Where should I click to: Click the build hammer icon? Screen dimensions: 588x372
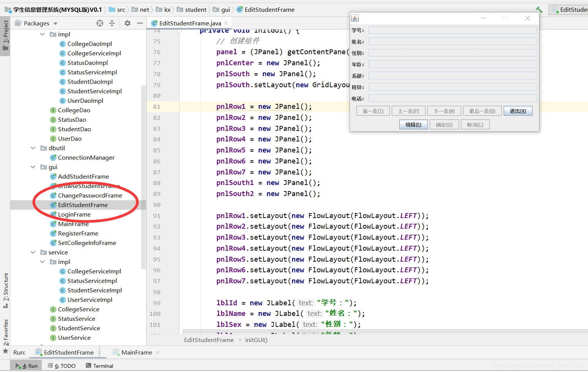click(x=539, y=9)
